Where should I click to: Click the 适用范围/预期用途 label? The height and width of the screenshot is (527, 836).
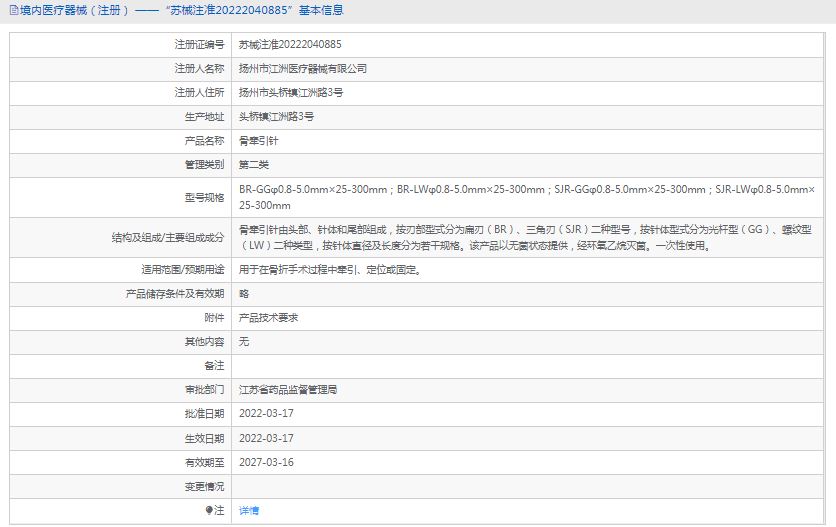tap(183, 270)
